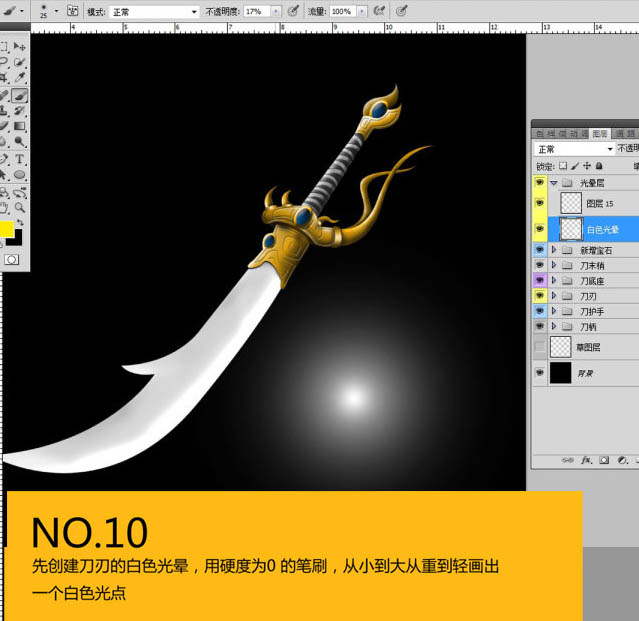Image resolution: width=639 pixels, height=621 pixels.
Task: Lock transparent pixels icon
Action: (x=563, y=166)
